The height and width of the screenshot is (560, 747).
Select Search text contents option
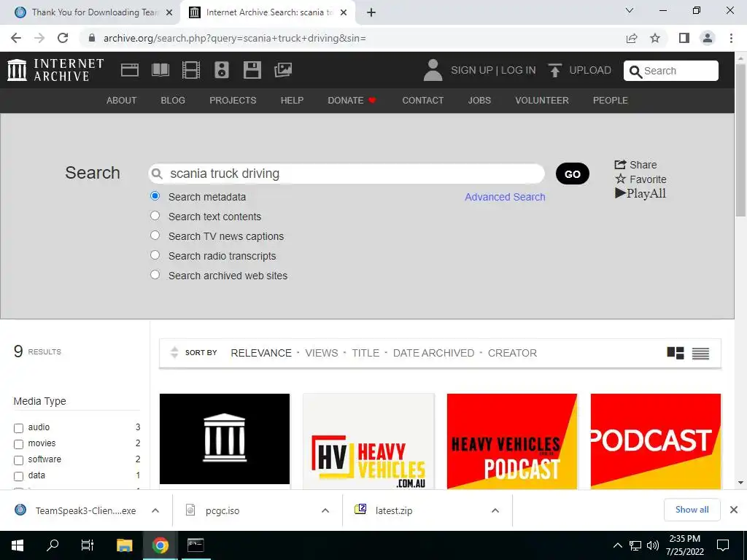pos(155,216)
